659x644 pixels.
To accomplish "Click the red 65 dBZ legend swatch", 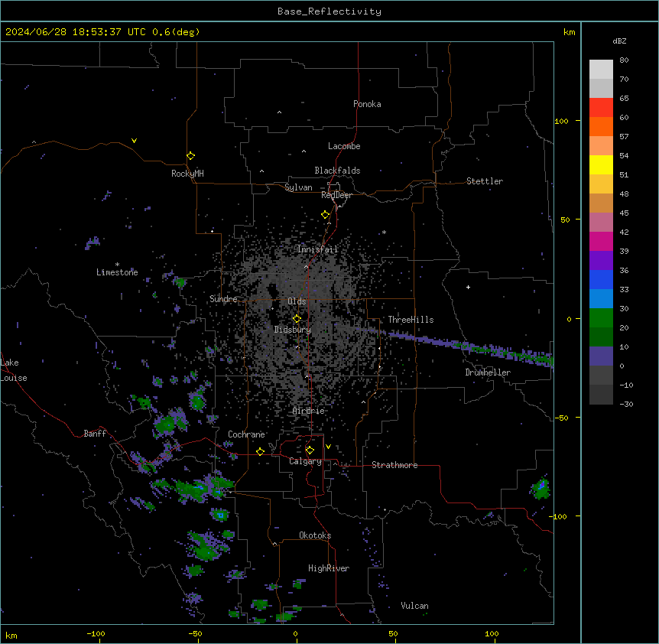I will tap(601, 108).
